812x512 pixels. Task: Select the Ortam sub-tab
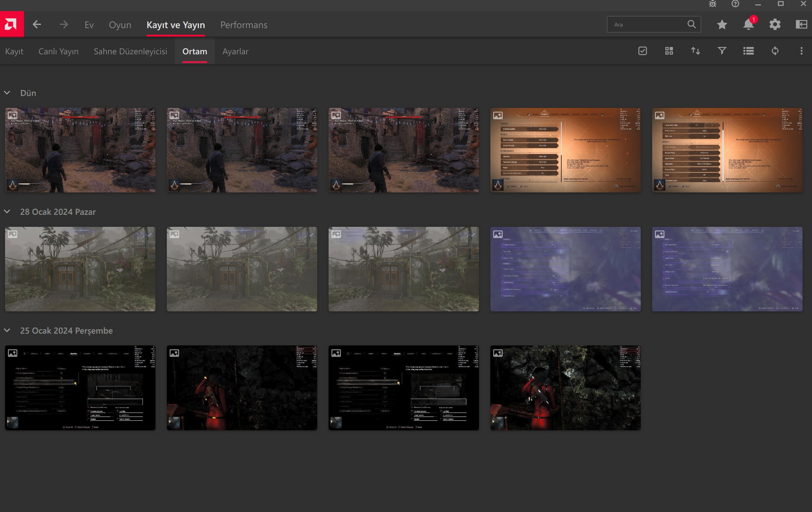(195, 51)
